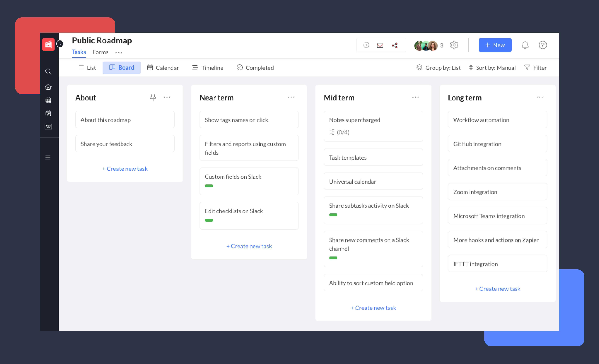
Task: Open notifications via the bell icon
Action: (x=525, y=45)
